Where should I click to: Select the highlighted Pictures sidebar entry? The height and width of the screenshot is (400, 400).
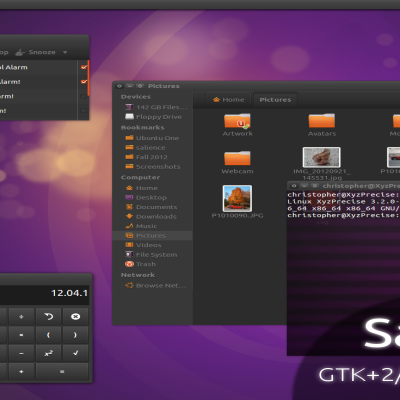[x=152, y=235]
